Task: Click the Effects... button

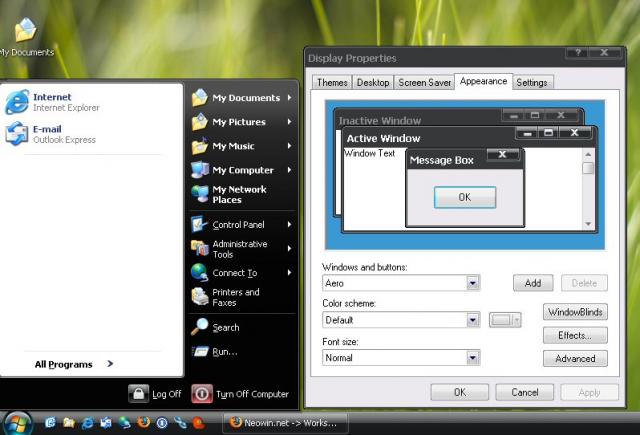Action: (575, 335)
